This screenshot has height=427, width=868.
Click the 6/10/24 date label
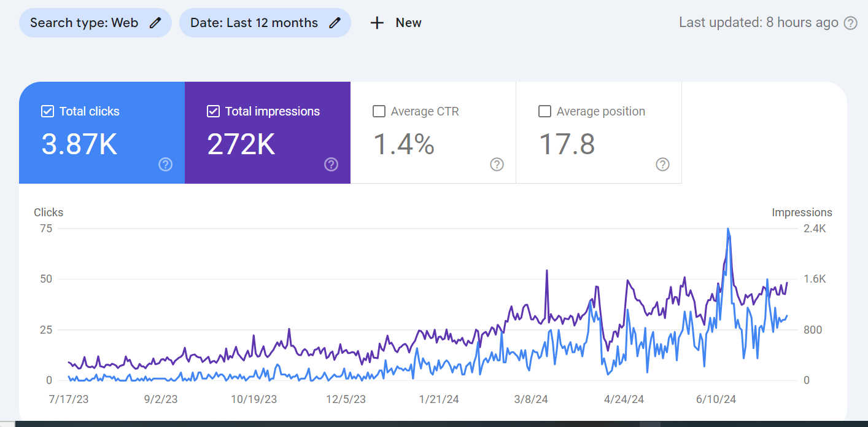[716, 399]
